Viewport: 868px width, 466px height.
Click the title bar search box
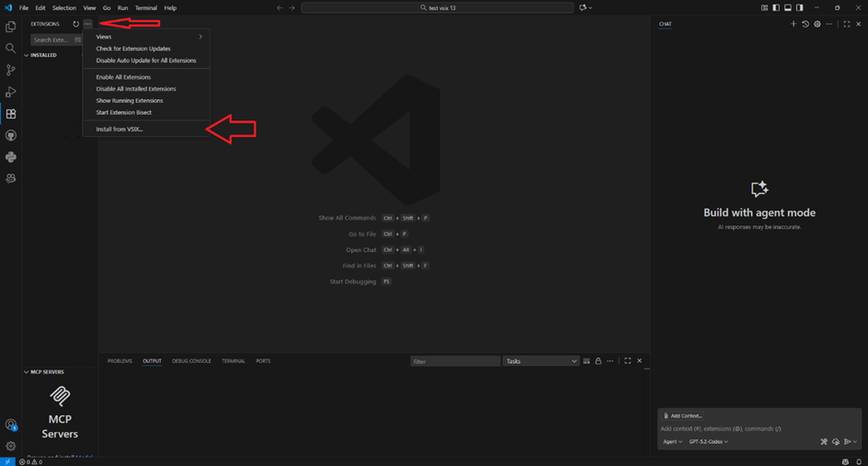[x=438, y=7]
